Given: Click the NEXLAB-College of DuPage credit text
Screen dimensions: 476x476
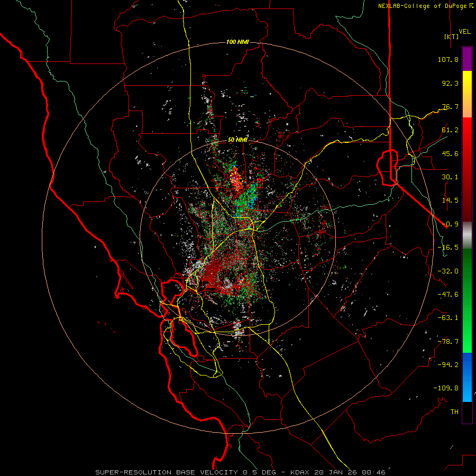Looking at the screenshot, I should pos(426,6).
